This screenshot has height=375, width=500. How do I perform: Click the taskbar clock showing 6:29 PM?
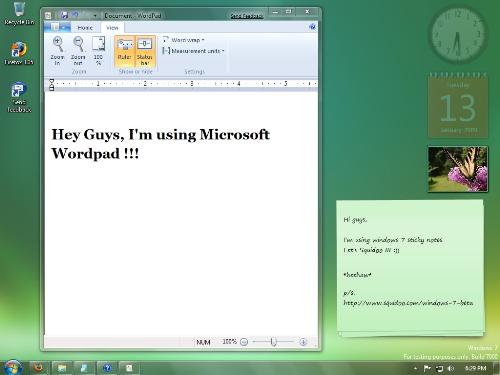[476, 368]
